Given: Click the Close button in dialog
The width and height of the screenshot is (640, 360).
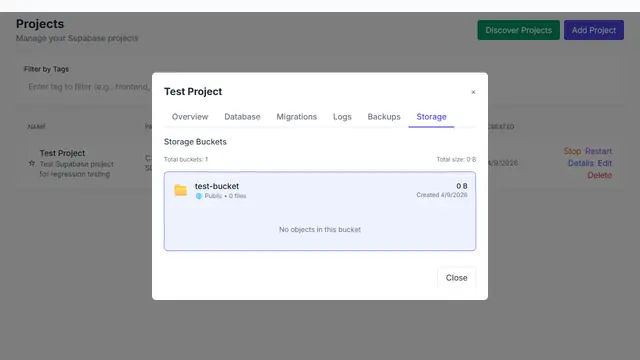Looking at the screenshot, I should click(456, 278).
